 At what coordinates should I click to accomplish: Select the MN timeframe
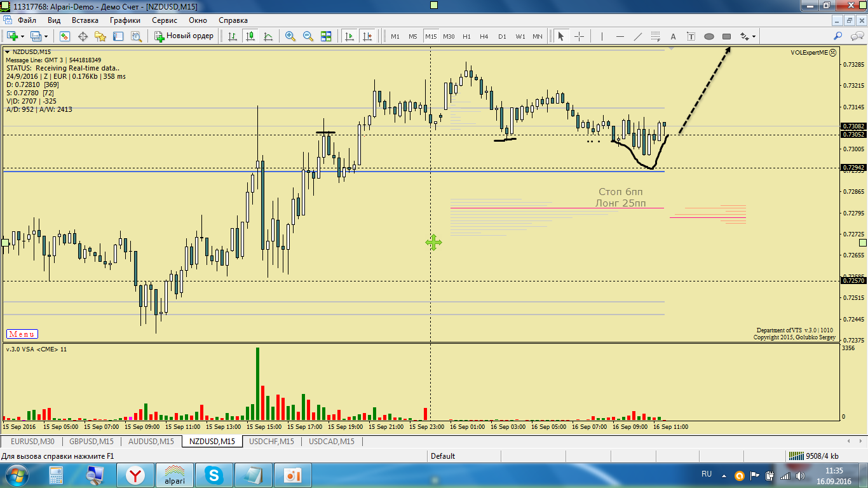pyautogui.click(x=538, y=36)
